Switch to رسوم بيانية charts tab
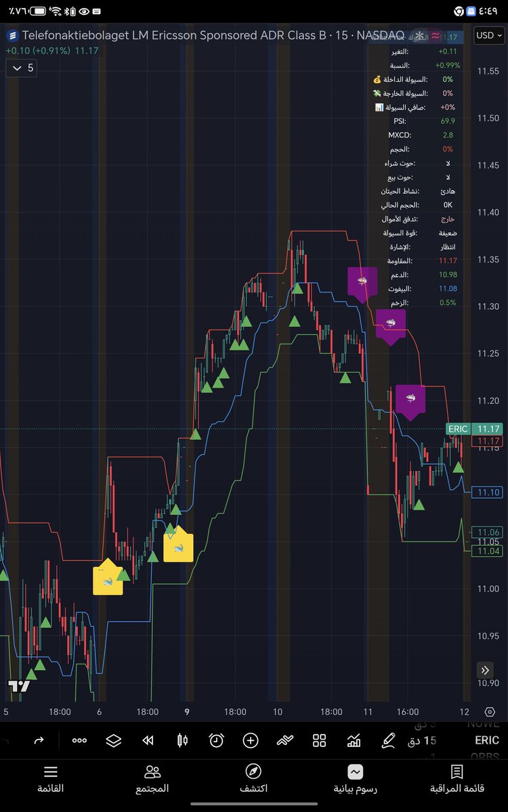The height and width of the screenshot is (812, 508). click(x=356, y=780)
